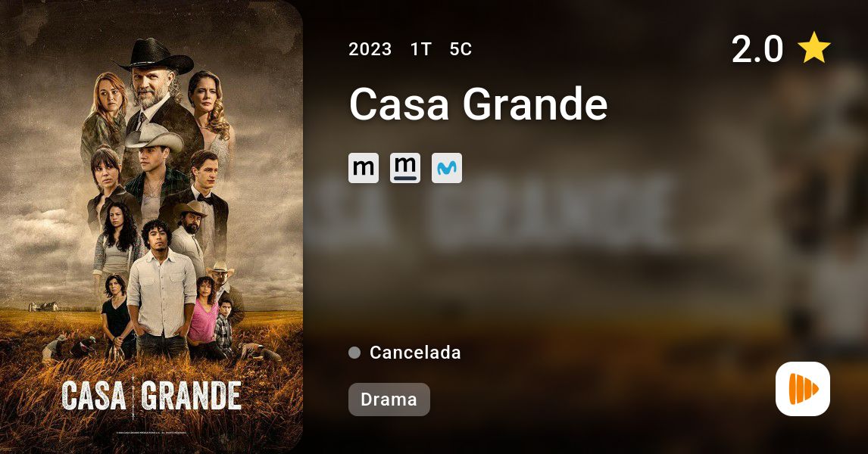This screenshot has height=454, width=868.
Task: Click the 2.0 rating score
Action: click(x=757, y=48)
